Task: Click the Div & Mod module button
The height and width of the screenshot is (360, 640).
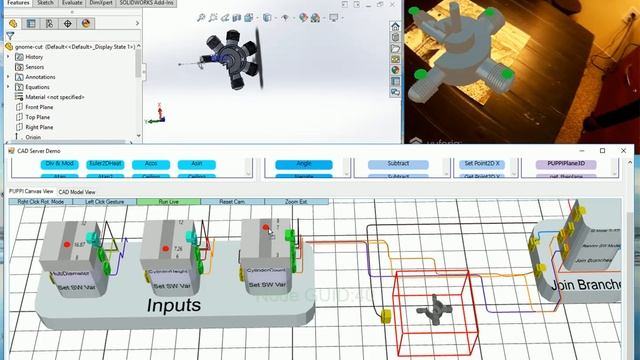Action: tap(60, 164)
